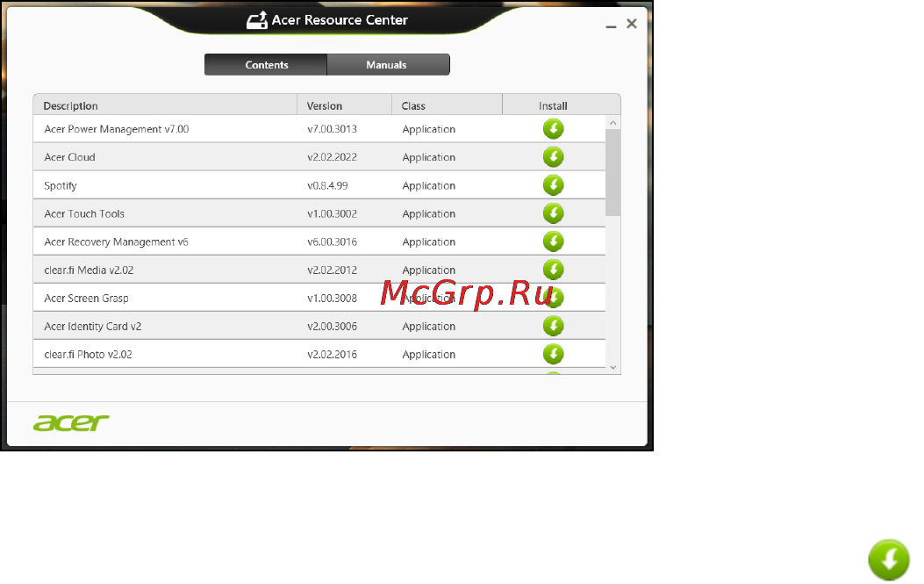Click version v1.00.3002
The image size is (924, 584).
tap(332, 214)
